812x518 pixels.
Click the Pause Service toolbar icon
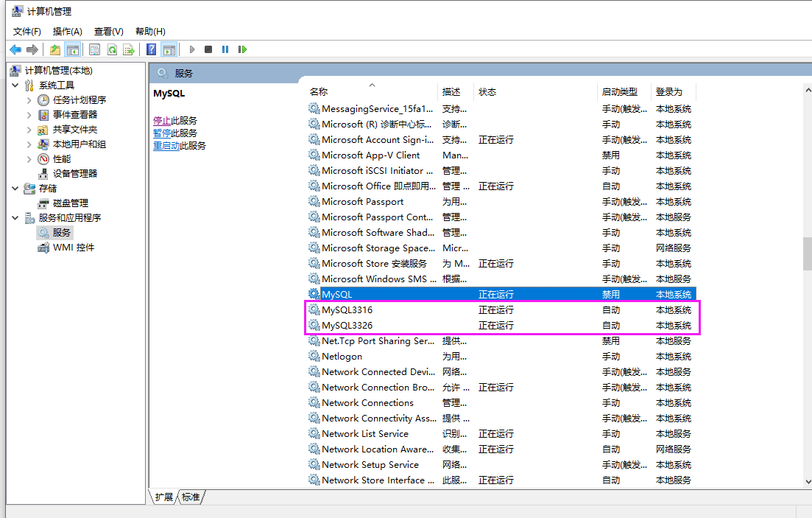click(225, 49)
